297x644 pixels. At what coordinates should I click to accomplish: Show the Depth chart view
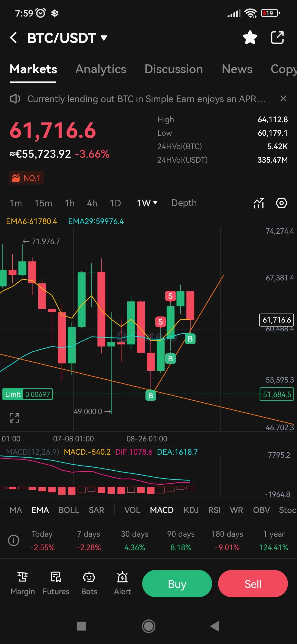[184, 203]
